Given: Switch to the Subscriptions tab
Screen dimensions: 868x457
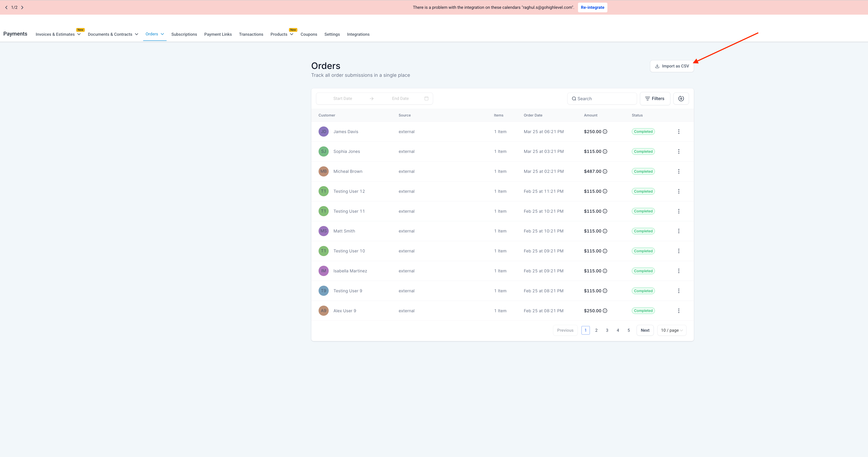Looking at the screenshot, I should (x=184, y=34).
